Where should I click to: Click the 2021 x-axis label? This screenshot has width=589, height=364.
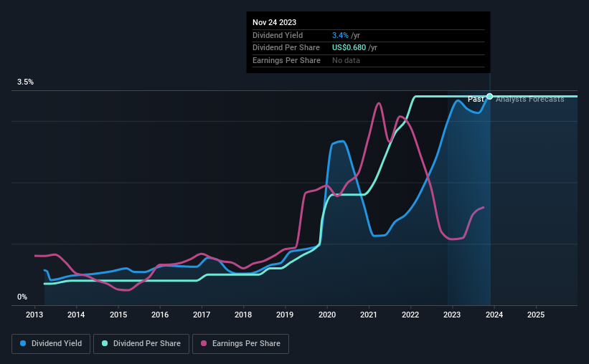click(x=369, y=315)
